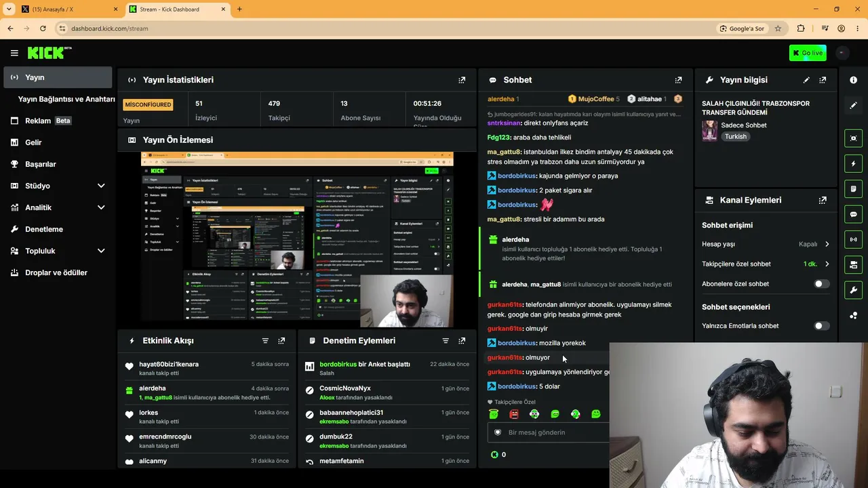Click the info icon in the right rail

(x=853, y=80)
